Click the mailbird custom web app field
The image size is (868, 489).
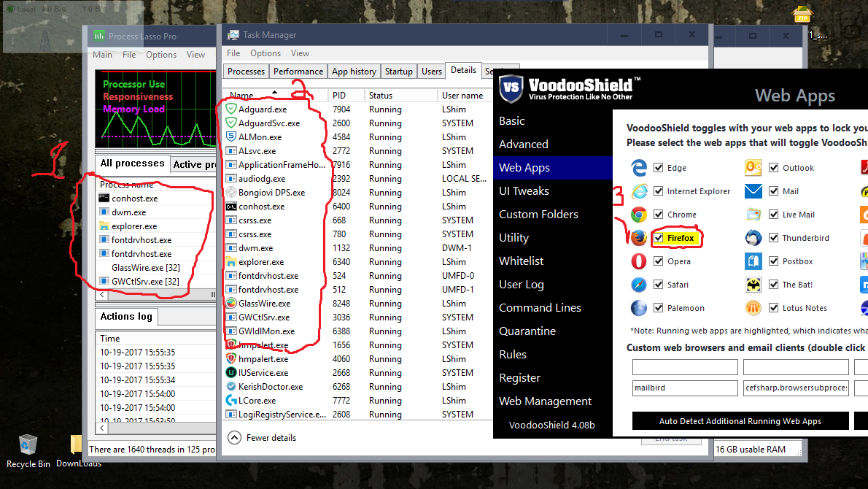pyautogui.click(x=685, y=388)
